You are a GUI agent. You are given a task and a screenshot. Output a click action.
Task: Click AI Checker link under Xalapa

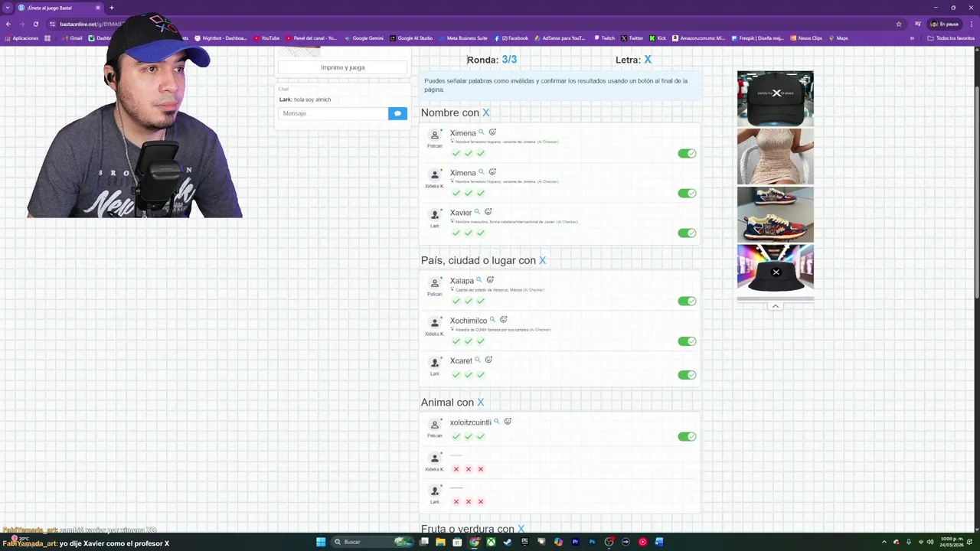click(536, 290)
